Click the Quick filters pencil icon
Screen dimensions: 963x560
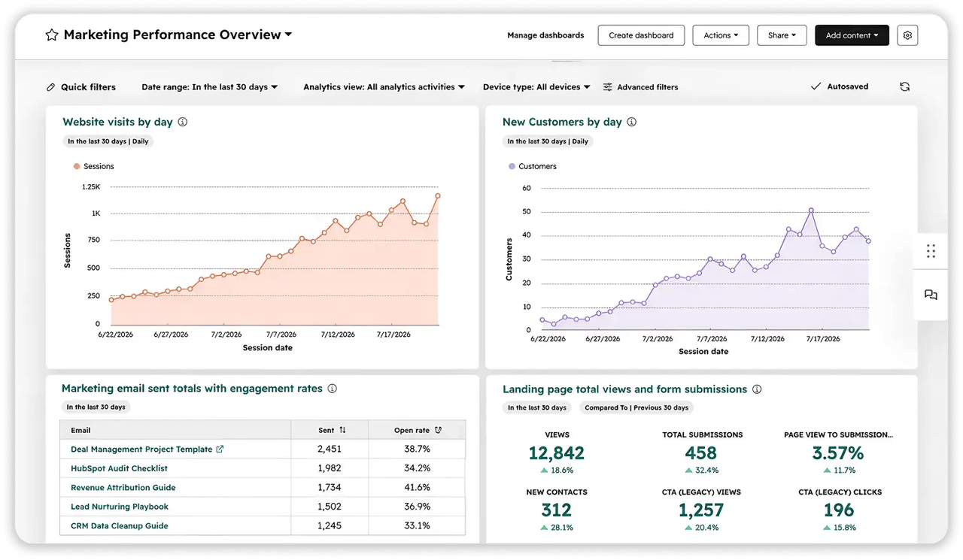[51, 87]
